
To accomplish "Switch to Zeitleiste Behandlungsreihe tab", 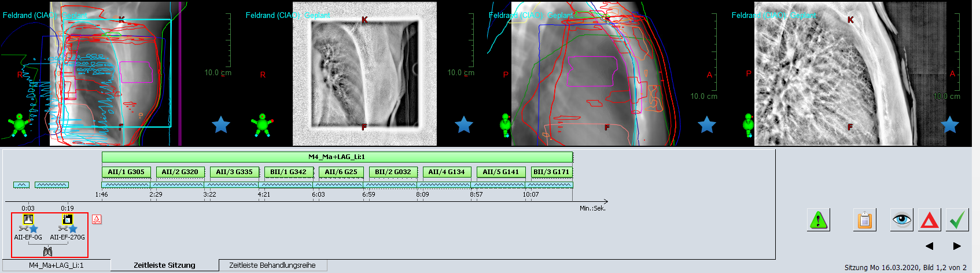I will tap(272, 265).
